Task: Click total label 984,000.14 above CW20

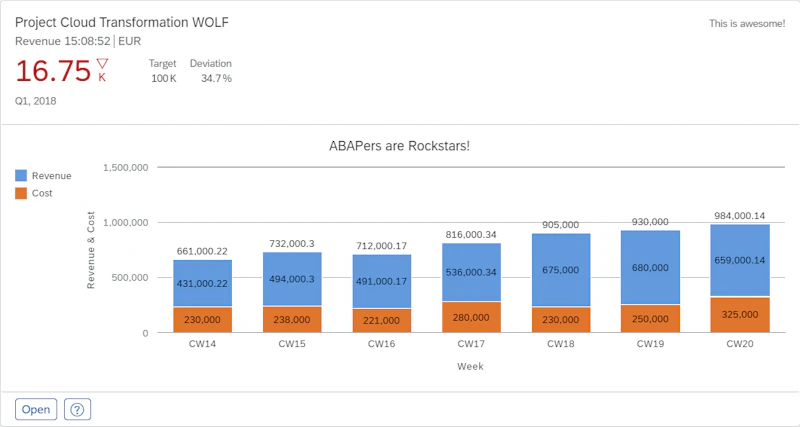Action: coord(740,216)
